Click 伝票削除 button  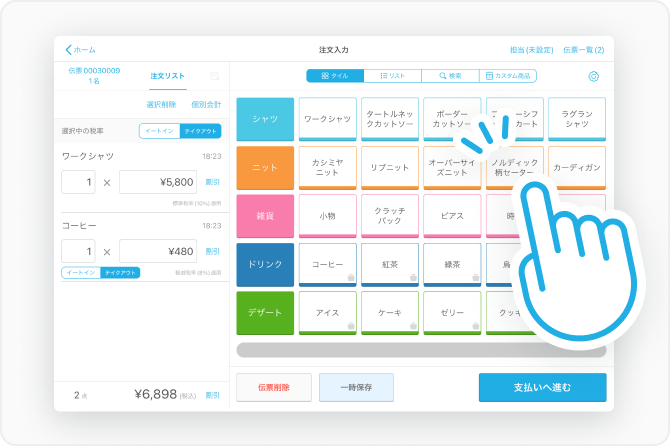(274, 387)
